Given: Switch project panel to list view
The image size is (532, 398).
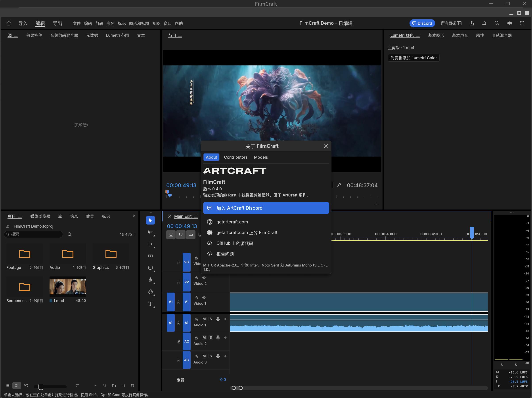Looking at the screenshot, I should [8, 385].
